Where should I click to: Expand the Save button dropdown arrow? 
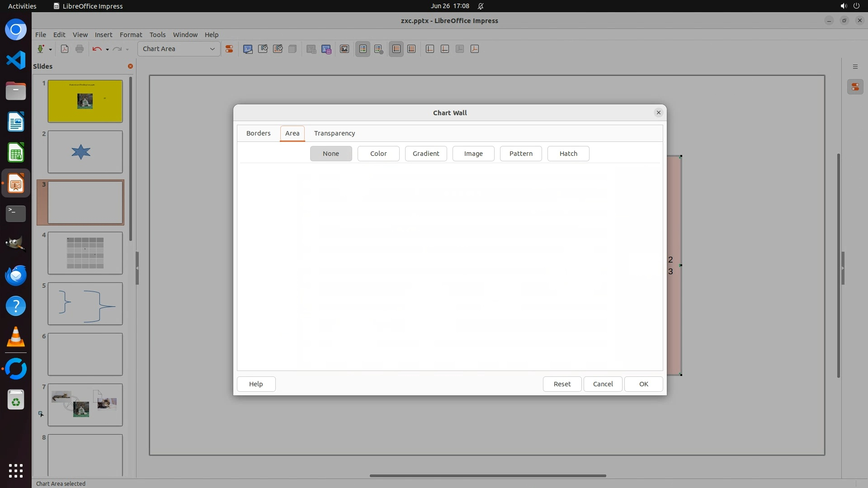(50, 50)
